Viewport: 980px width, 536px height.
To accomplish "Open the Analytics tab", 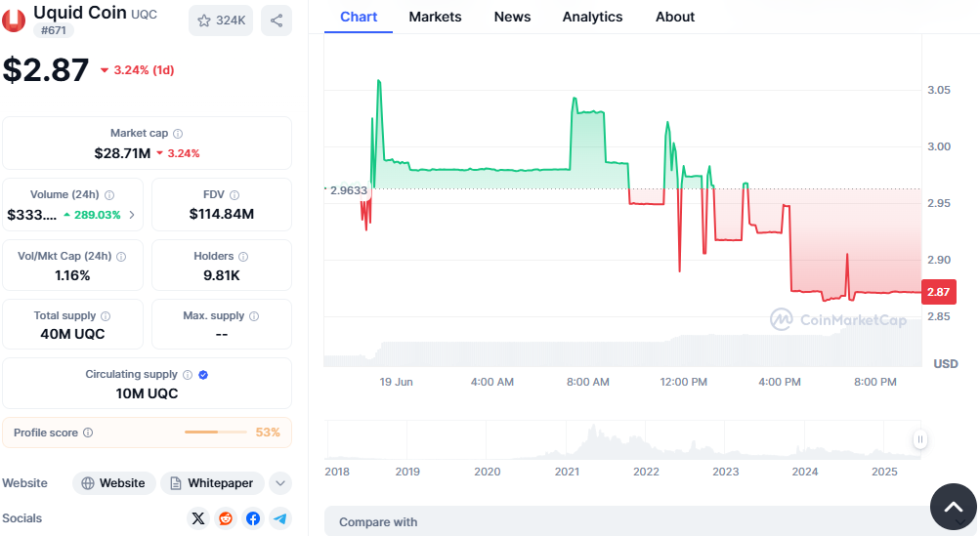I will pos(592,17).
